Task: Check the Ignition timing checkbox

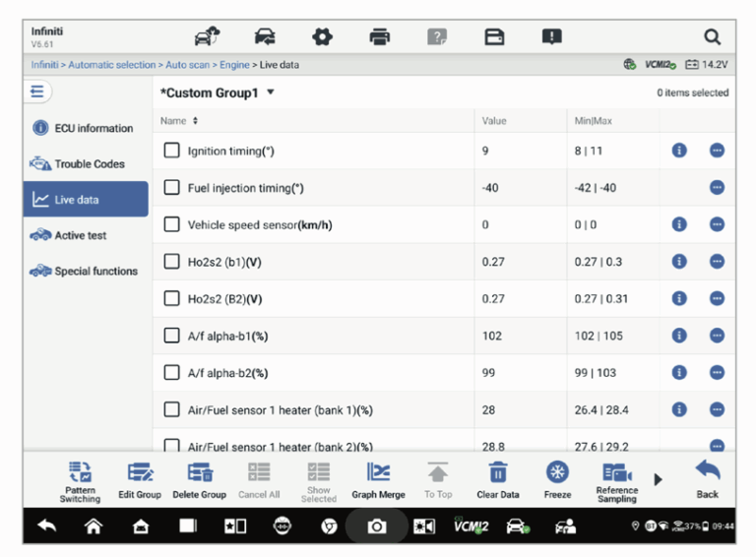Action: click(172, 151)
